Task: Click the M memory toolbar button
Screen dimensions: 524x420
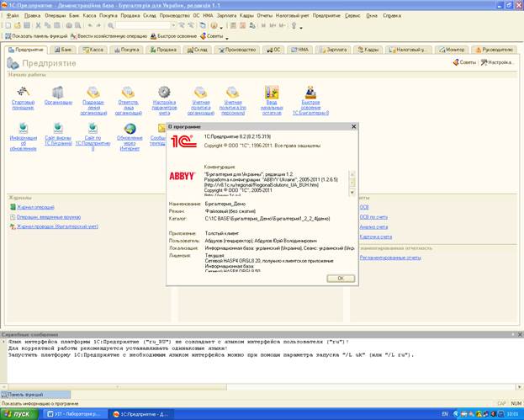Action: (263, 25)
